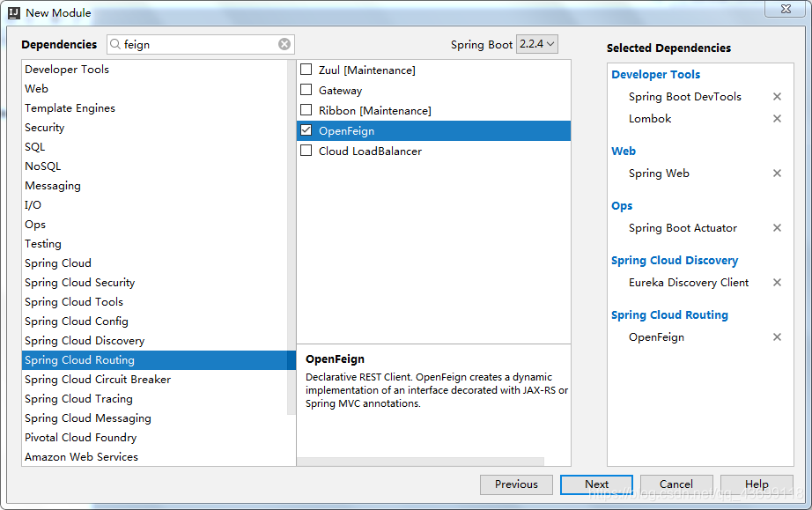Select the Spring Cloud category

pyautogui.click(x=154, y=263)
